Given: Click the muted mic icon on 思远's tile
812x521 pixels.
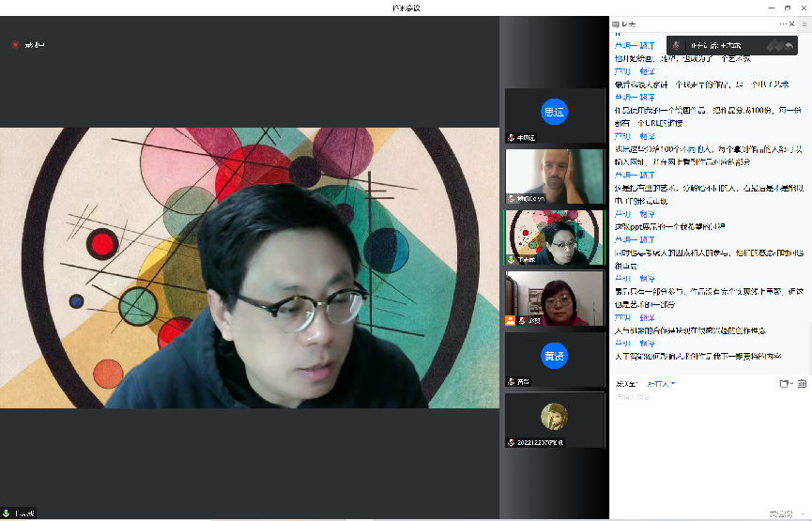Looking at the screenshot, I should tap(511, 137).
